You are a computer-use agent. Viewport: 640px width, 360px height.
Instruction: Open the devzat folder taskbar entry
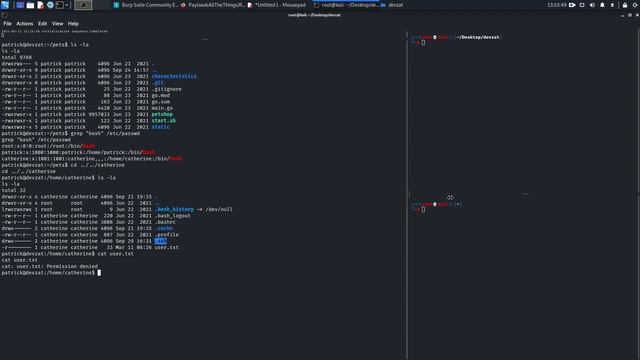click(392, 5)
